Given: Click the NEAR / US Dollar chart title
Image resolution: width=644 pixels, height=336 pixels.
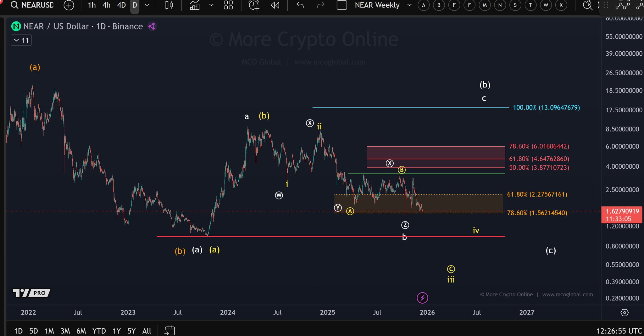Looking at the screenshot, I should (x=83, y=26).
